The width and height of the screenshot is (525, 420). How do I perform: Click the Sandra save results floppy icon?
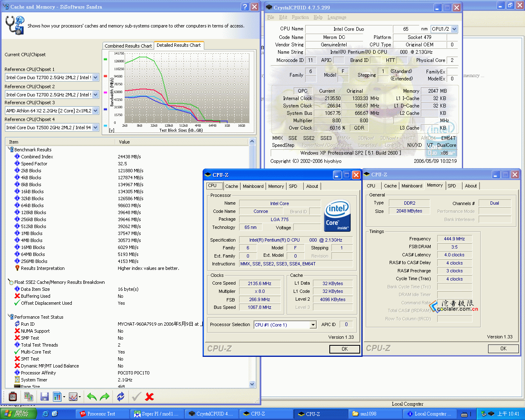click(45, 397)
